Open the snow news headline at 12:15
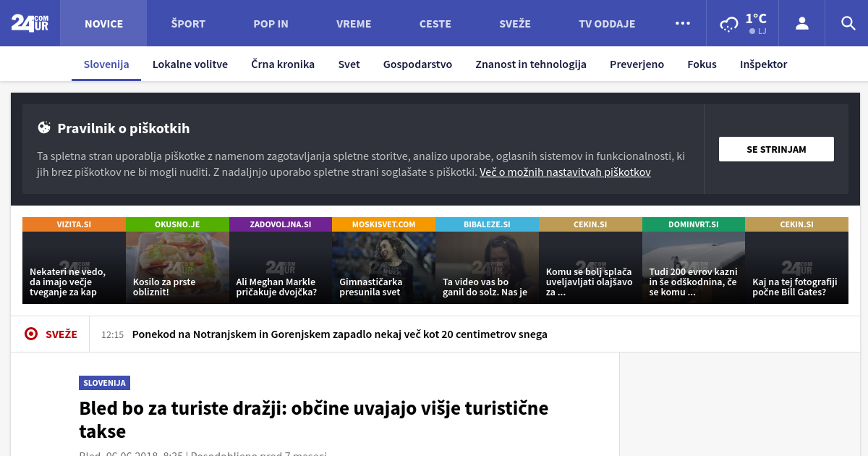Image resolution: width=868 pixels, height=456 pixels. click(339, 334)
